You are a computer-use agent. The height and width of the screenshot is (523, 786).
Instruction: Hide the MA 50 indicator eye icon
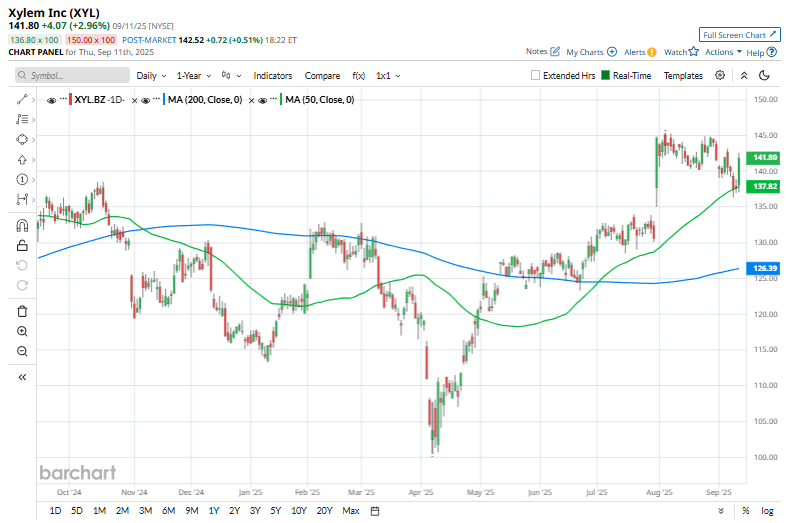[262, 100]
